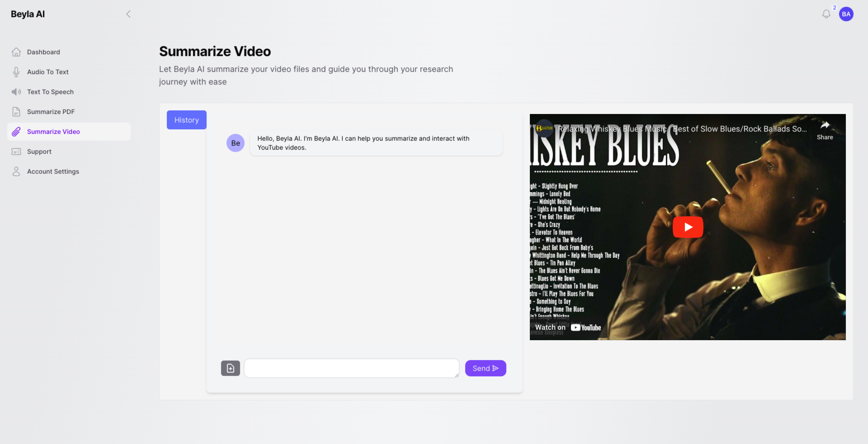Viewport: 868px width, 444px height.
Task: Open the Support menu item
Action: click(x=39, y=151)
